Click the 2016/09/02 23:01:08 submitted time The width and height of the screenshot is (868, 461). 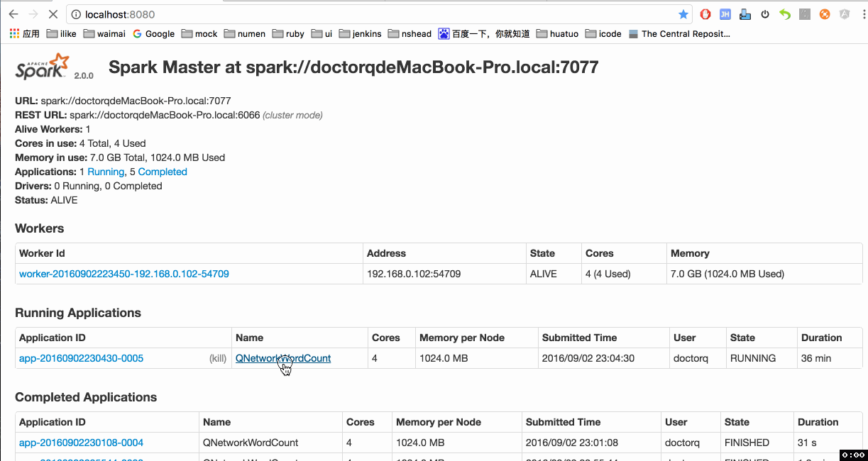coord(571,443)
